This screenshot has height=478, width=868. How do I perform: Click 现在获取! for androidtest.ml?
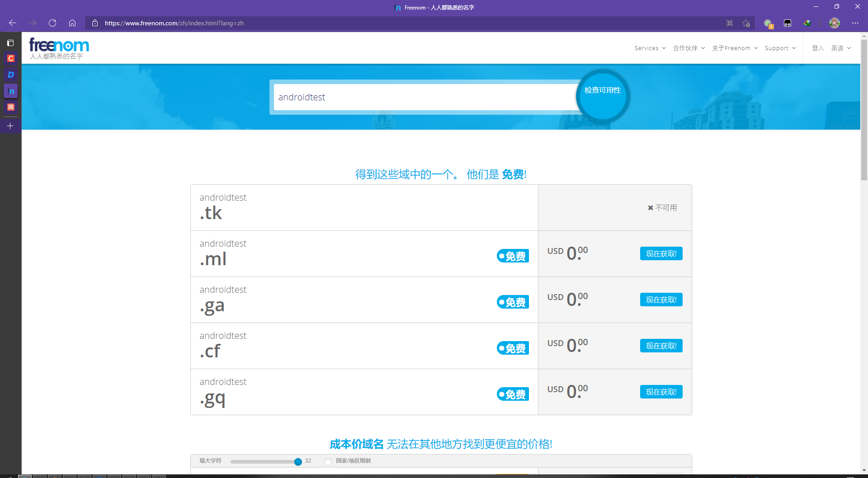click(661, 254)
